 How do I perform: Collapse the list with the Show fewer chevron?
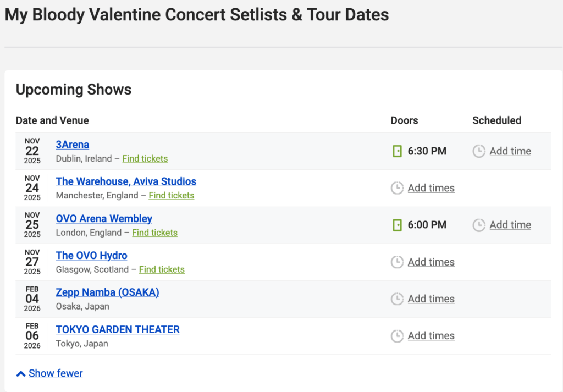tap(21, 374)
